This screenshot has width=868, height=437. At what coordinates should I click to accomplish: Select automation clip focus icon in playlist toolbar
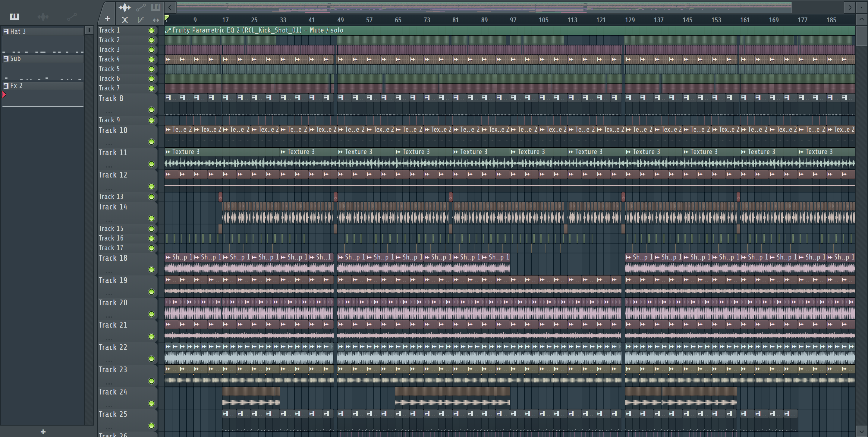point(141,7)
